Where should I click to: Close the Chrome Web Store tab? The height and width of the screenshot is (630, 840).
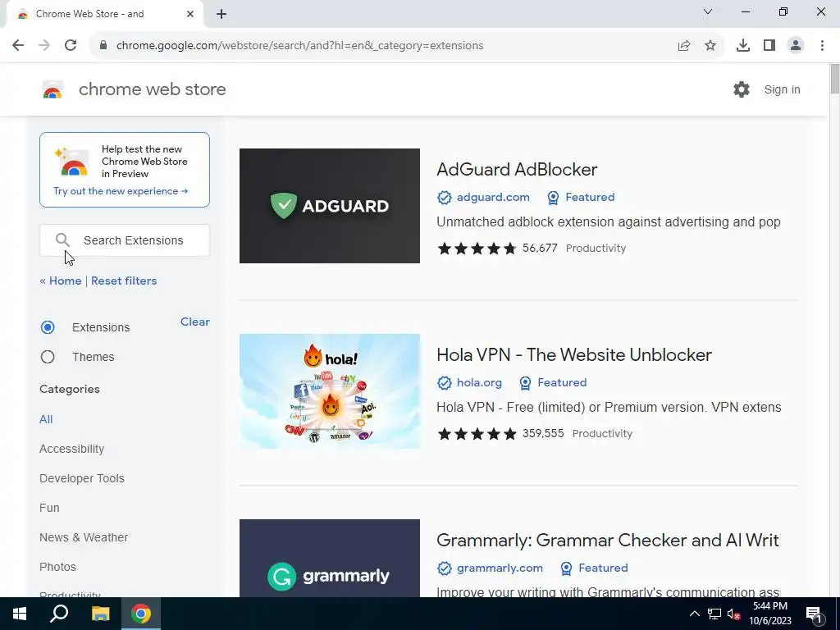point(189,14)
